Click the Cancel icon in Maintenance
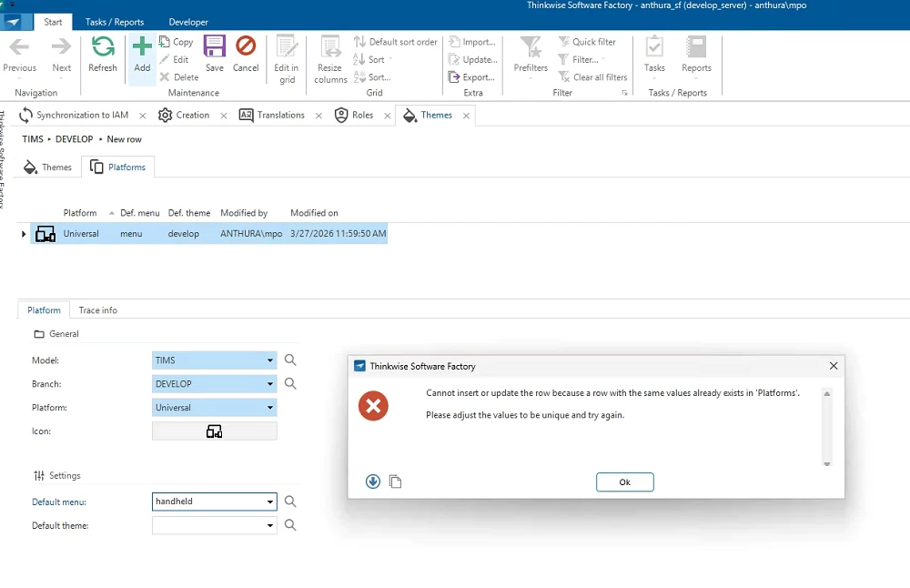Viewport: 910px width, 588px height. pyautogui.click(x=246, y=47)
